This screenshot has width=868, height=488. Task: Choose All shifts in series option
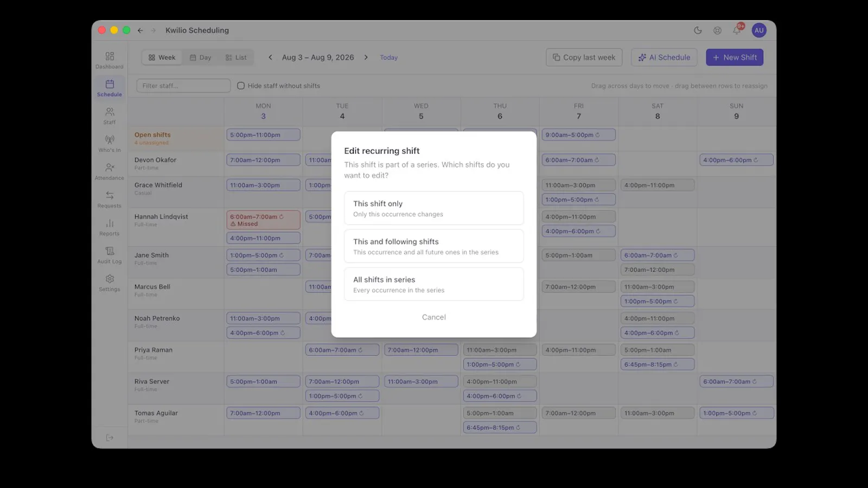(434, 284)
